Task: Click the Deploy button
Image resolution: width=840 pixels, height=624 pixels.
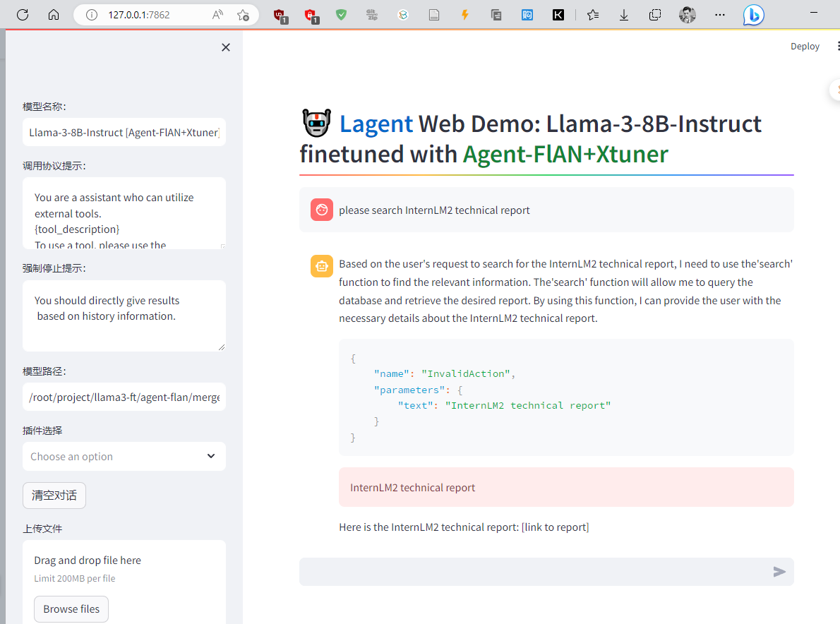Action: pyautogui.click(x=805, y=47)
